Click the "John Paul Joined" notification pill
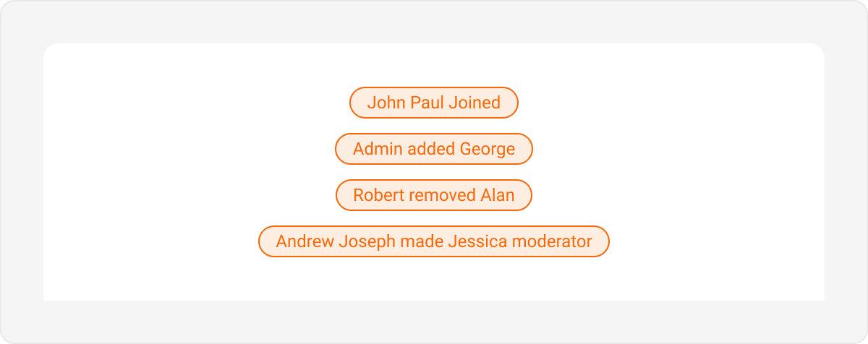 click(x=434, y=103)
